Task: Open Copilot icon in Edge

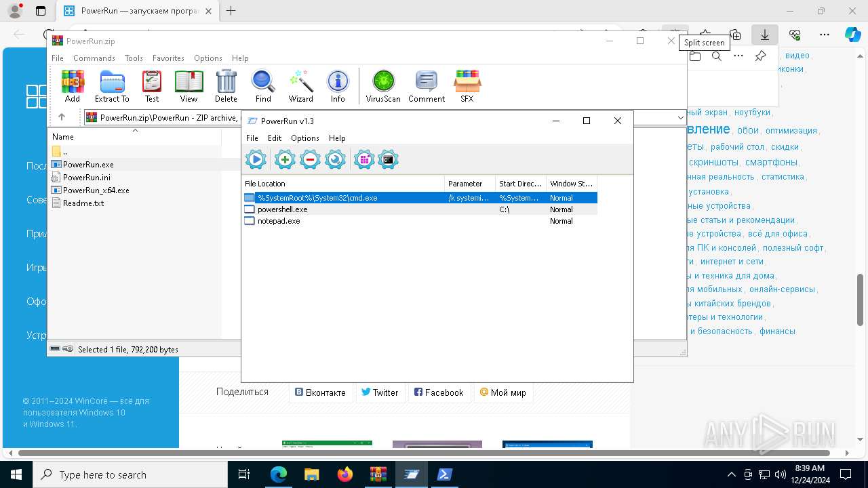Action: [x=852, y=34]
